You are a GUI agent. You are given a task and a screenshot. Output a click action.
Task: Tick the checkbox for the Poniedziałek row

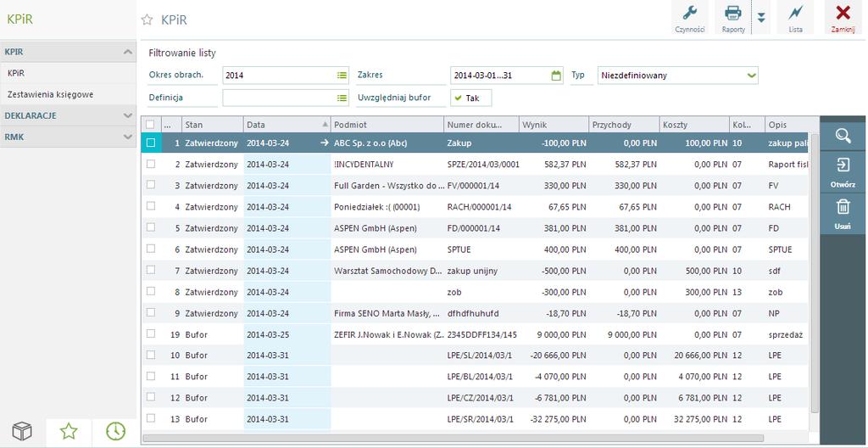151,206
